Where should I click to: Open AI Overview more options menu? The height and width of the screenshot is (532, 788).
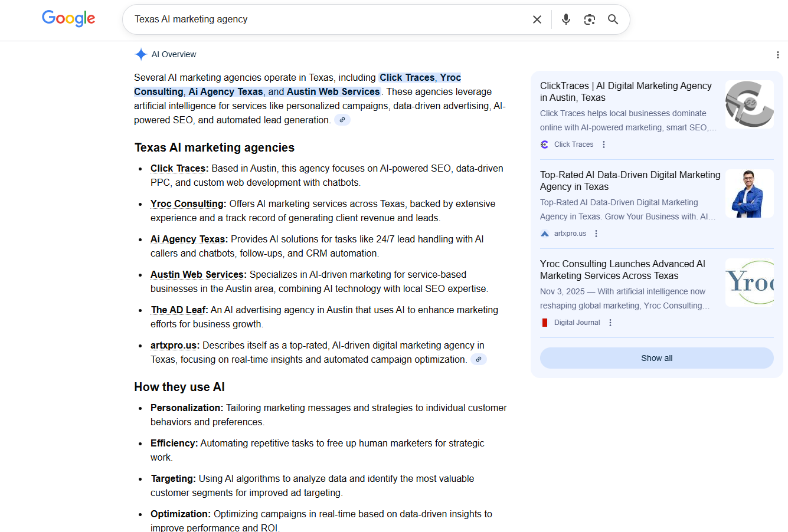[778, 55]
